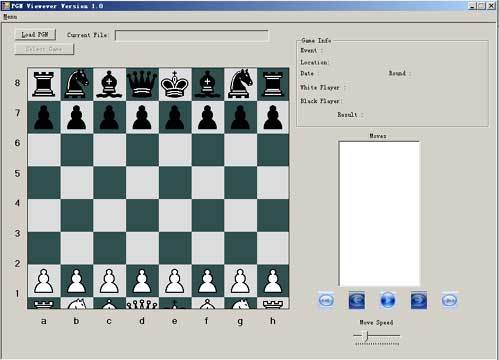The height and width of the screenshot is (360, 499).
Task: Click the round play button
Action: [x=388, y=300]
